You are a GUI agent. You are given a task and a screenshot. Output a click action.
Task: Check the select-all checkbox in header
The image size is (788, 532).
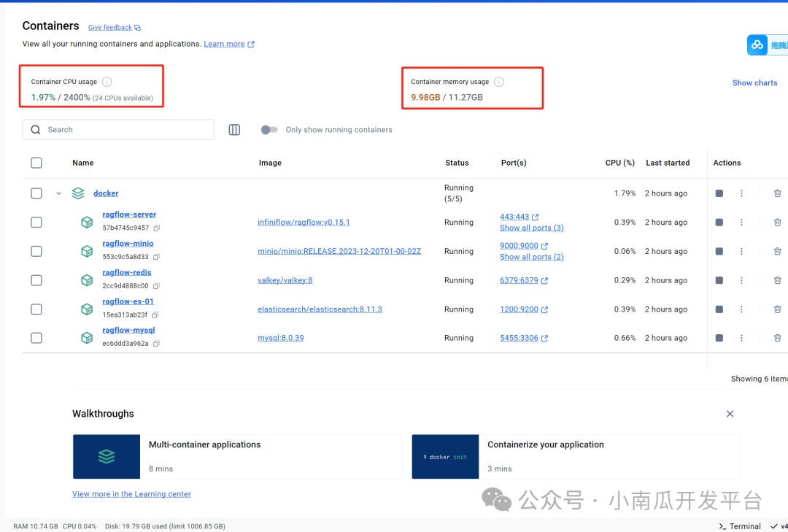coord(36,163)
